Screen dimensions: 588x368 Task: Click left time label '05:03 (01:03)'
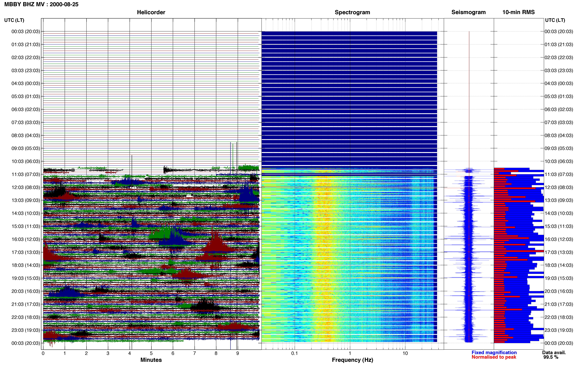[26, 96]
